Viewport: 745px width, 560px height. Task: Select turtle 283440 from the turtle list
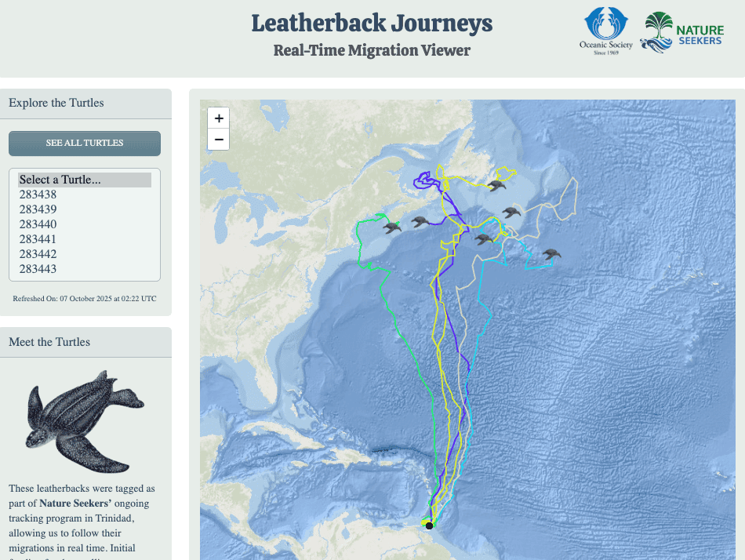[x=38, y=224]
